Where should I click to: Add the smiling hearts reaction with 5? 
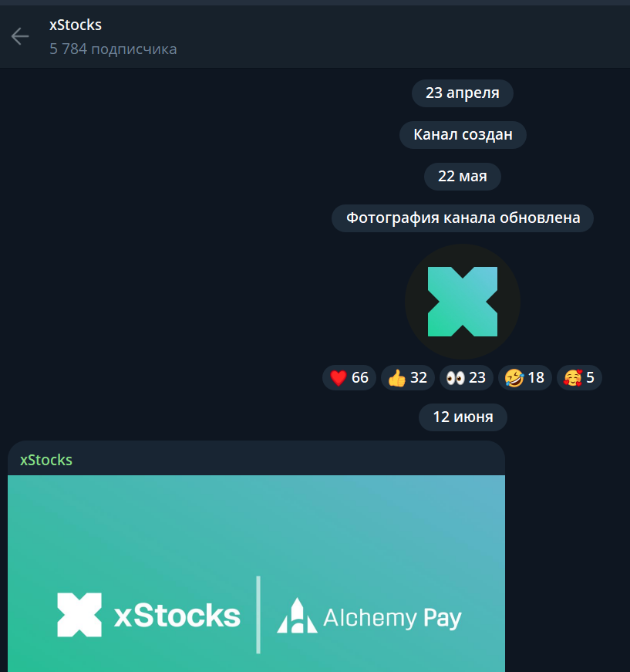[x=579, y=377]
